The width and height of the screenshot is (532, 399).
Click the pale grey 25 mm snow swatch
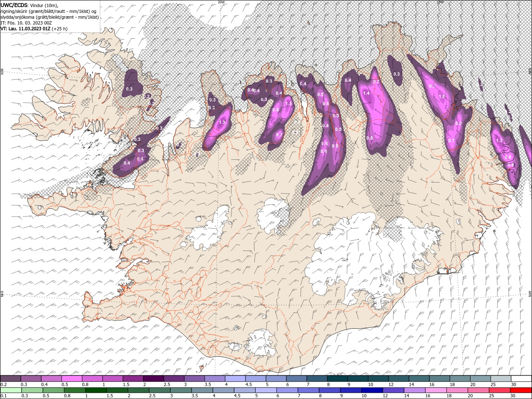click(501, 379)
